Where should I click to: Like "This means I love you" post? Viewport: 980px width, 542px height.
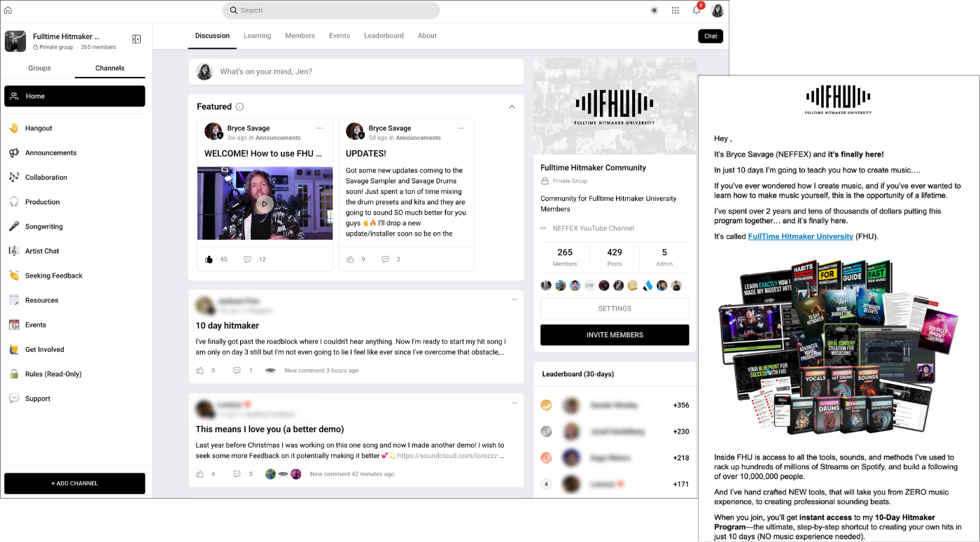[x=200, y=474]
